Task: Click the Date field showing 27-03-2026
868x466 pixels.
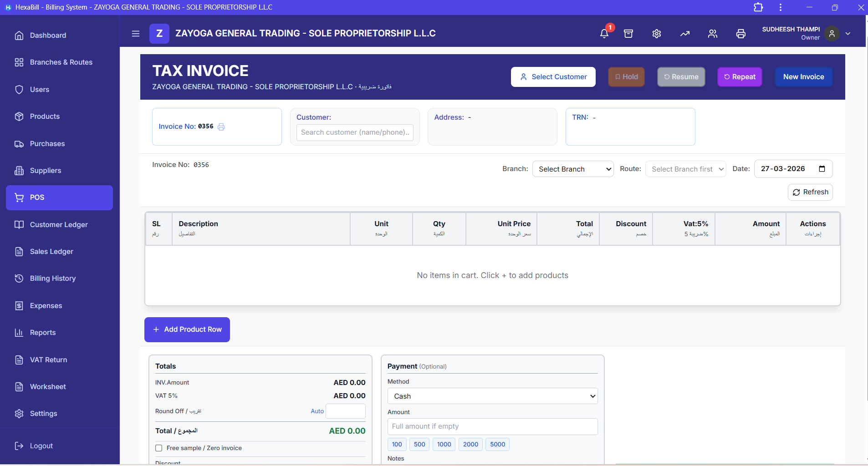Action: (x=793, y=169)
